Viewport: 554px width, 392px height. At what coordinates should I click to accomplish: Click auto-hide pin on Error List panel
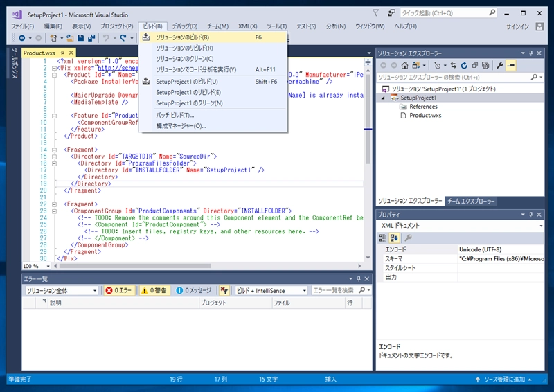359,279
